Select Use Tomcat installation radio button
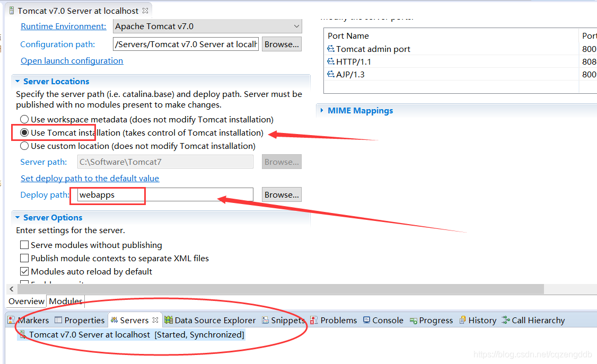The height and width of the screenshot is (364, 597). [x=24, y=133]
